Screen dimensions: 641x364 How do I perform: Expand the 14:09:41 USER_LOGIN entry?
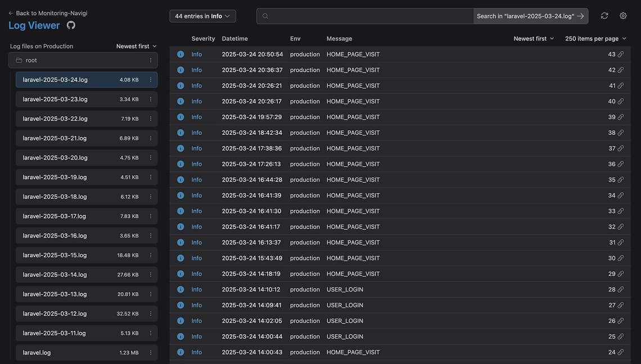[x=400, y=305]
